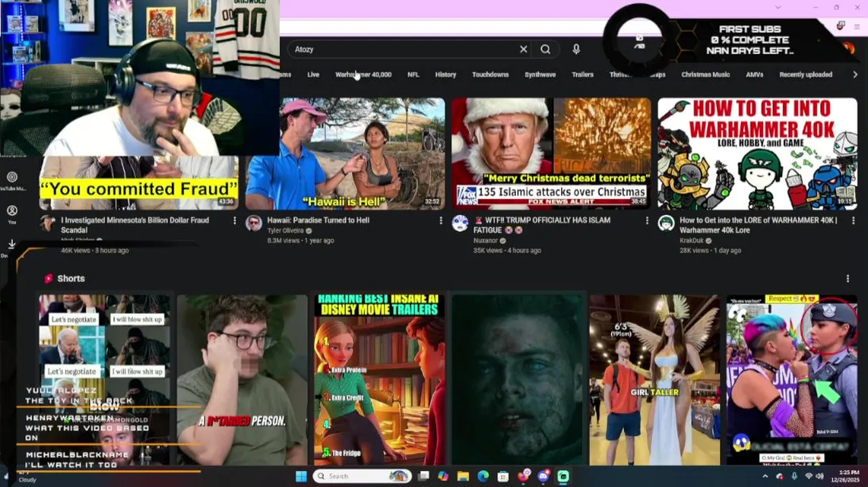This screenshot has width=868, height=487.
Task: Select the AMVs filter chip
Action: click(754, 74)
